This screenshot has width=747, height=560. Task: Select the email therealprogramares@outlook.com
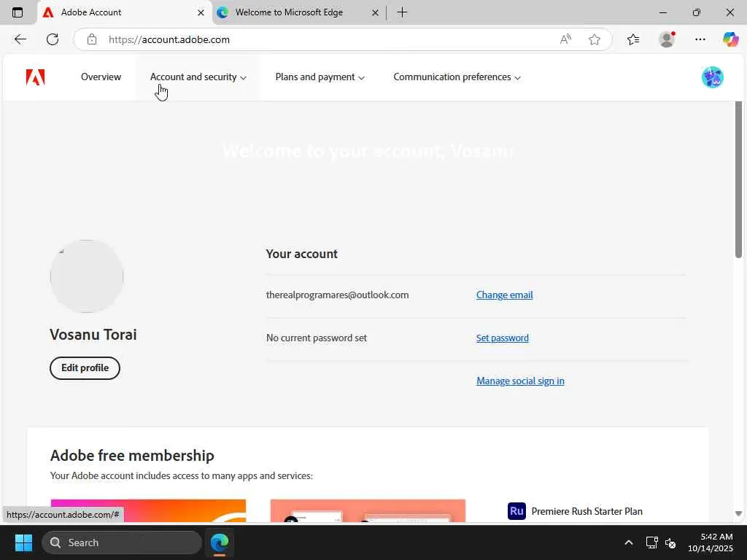click(x=337, y=295)
